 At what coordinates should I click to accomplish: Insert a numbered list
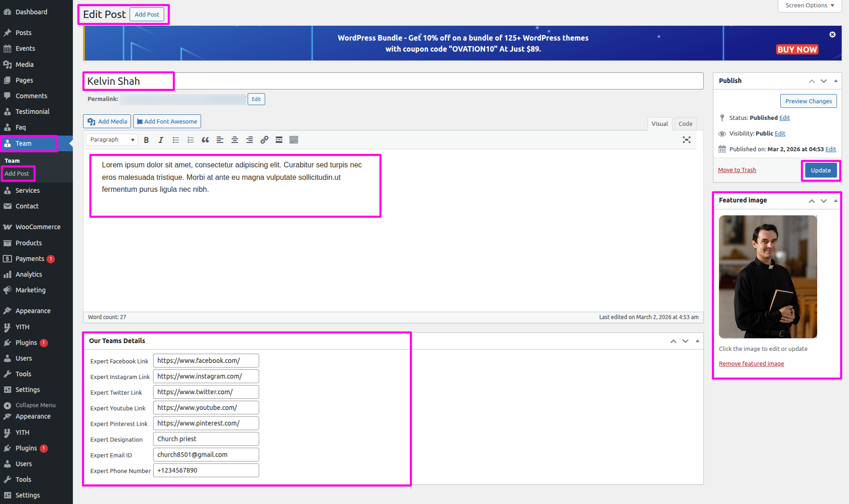[x=190, y=140]
